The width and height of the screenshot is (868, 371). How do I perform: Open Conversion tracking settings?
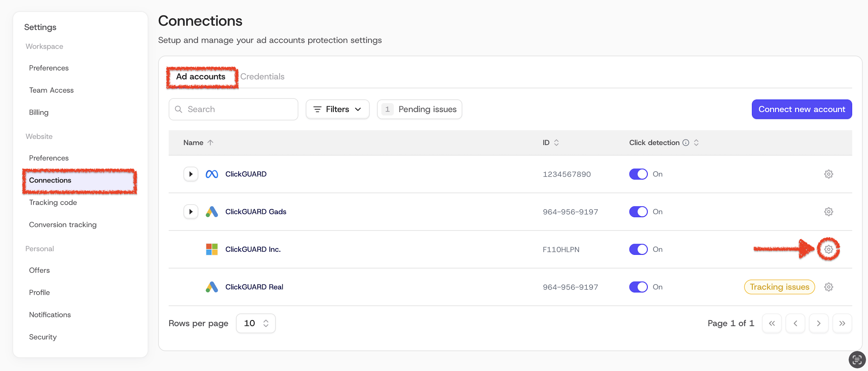tap(63, 225)
